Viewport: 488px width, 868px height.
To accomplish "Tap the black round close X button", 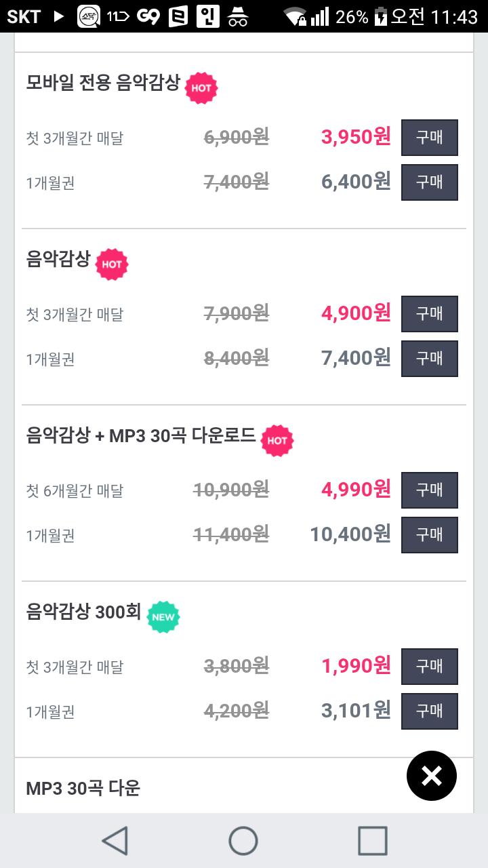I will [x=432, y=776].
